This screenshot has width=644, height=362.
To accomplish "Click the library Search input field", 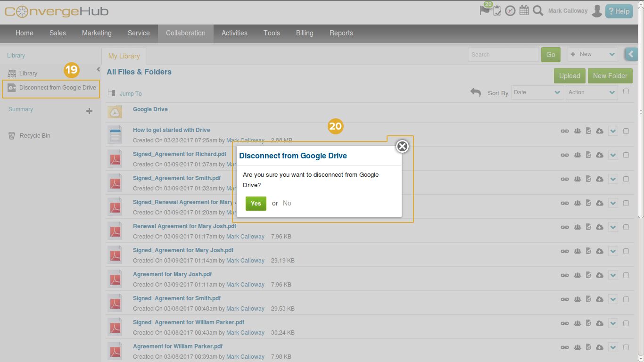I will (x=503, y=55).
